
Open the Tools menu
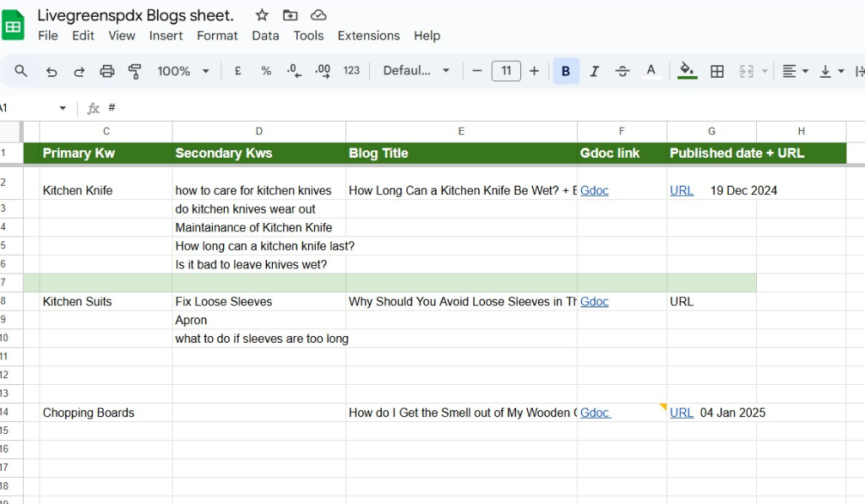[308, 35]
